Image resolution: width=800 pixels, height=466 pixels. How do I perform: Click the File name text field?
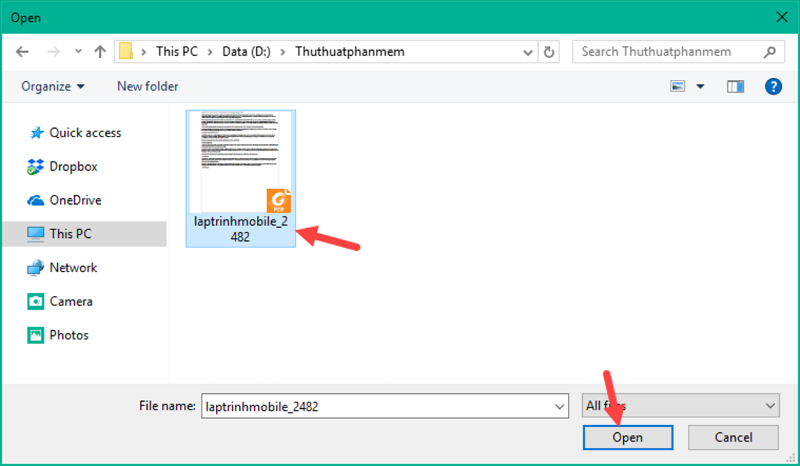click(x=375, y=405)
